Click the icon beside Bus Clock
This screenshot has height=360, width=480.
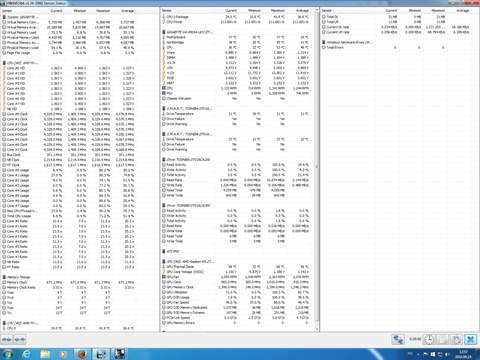(4, 155)
